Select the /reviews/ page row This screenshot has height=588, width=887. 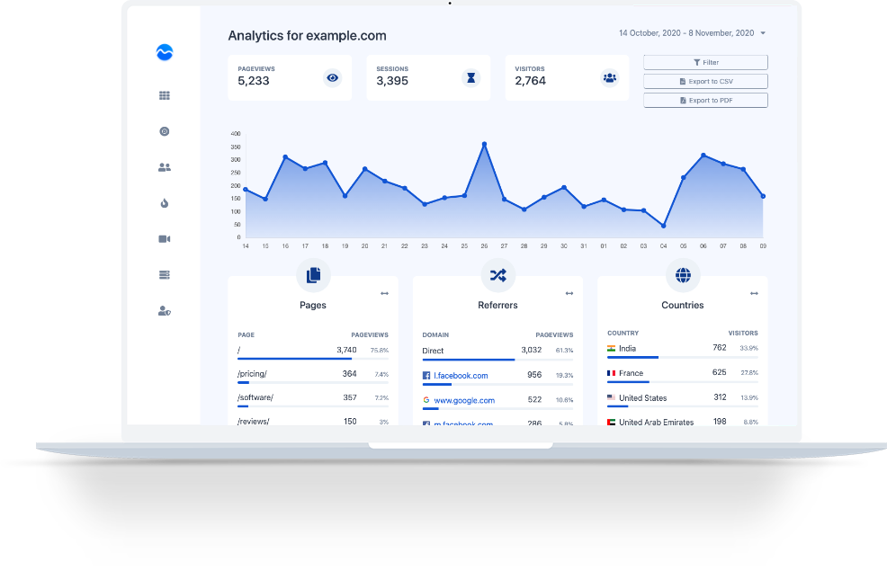coord(313,421)
